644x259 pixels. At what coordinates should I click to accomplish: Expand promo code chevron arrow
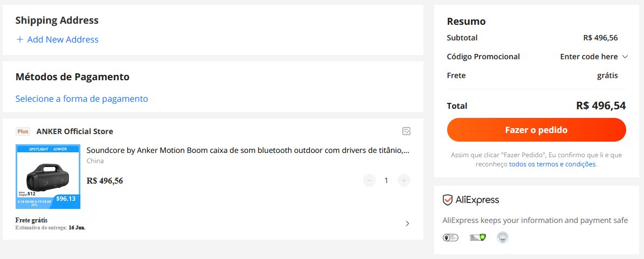point(625,57)
